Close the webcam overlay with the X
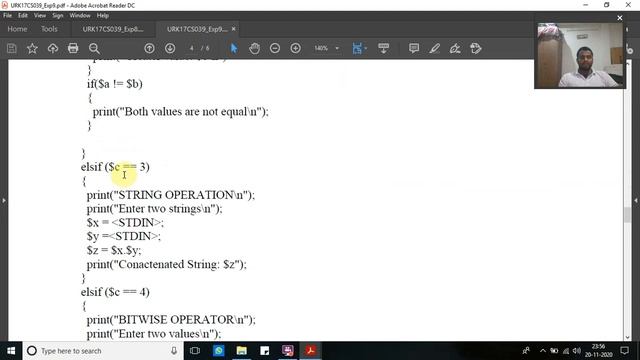This screenshot has height=360, width=640. 620,18
